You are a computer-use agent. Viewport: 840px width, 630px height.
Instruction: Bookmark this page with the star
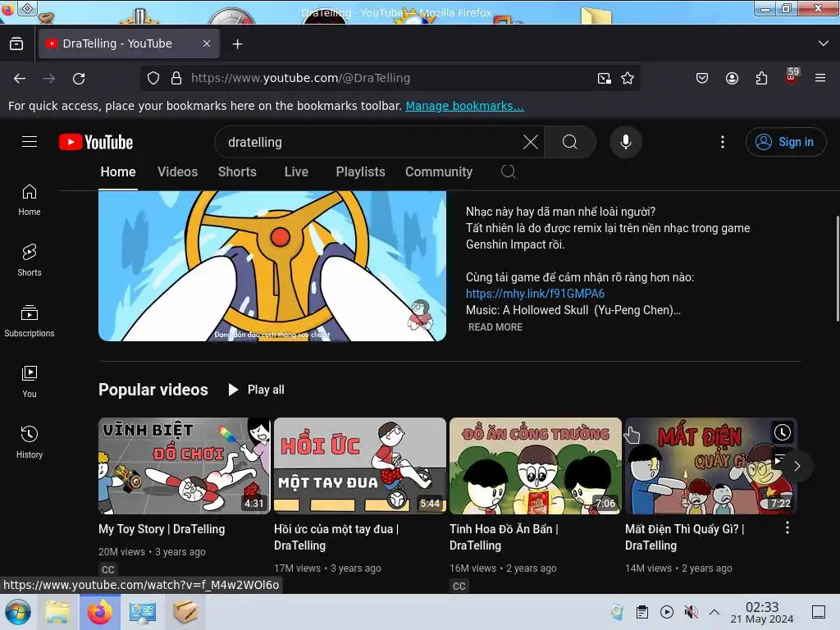628,78
